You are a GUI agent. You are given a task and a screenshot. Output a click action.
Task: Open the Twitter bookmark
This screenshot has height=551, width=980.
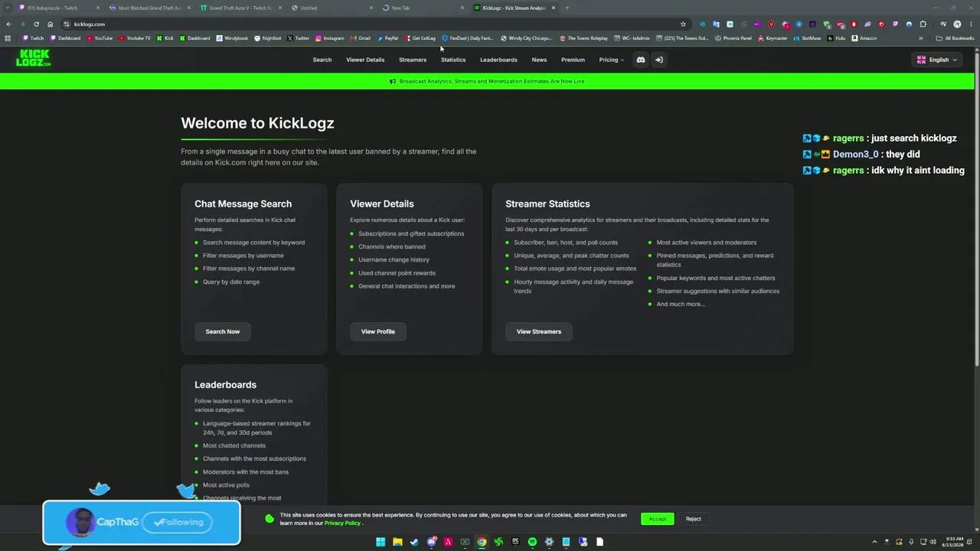299,38
